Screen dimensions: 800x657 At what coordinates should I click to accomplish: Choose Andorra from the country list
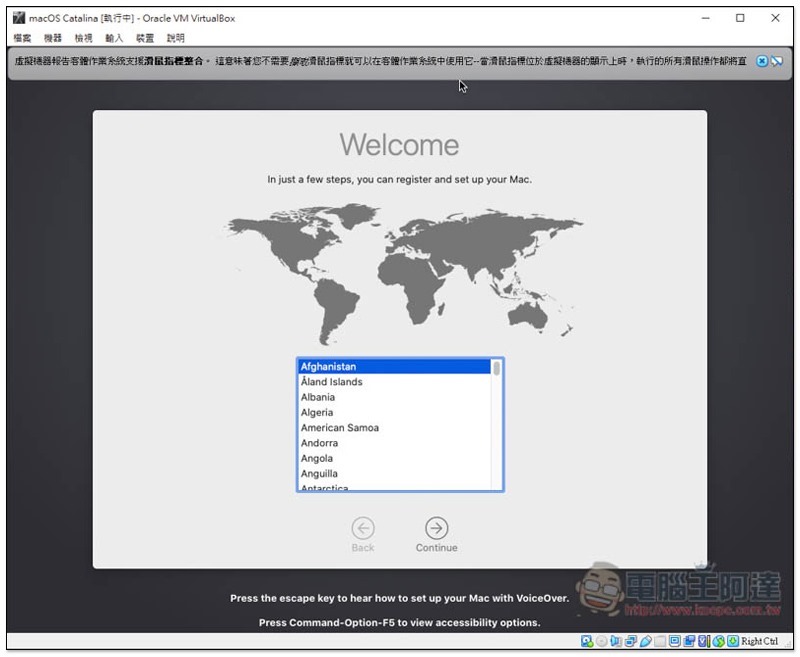tap(319, 443)
